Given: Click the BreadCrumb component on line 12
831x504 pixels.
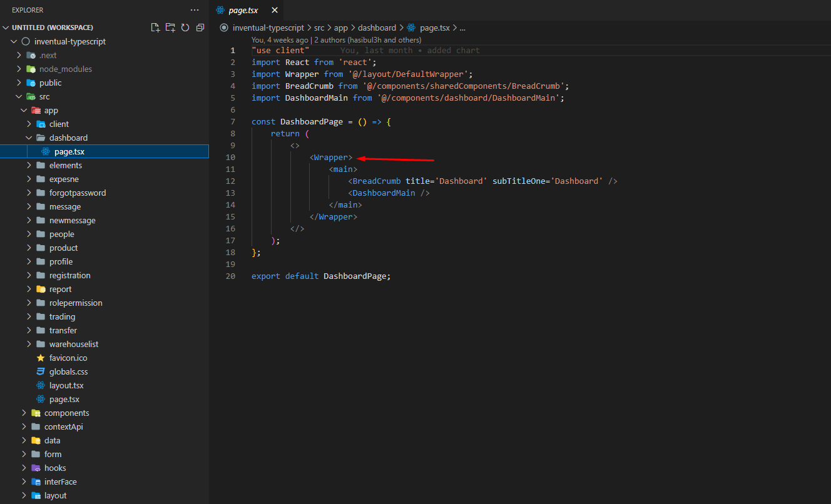Looking at the screenshot, I should click(x=377, y=181).
